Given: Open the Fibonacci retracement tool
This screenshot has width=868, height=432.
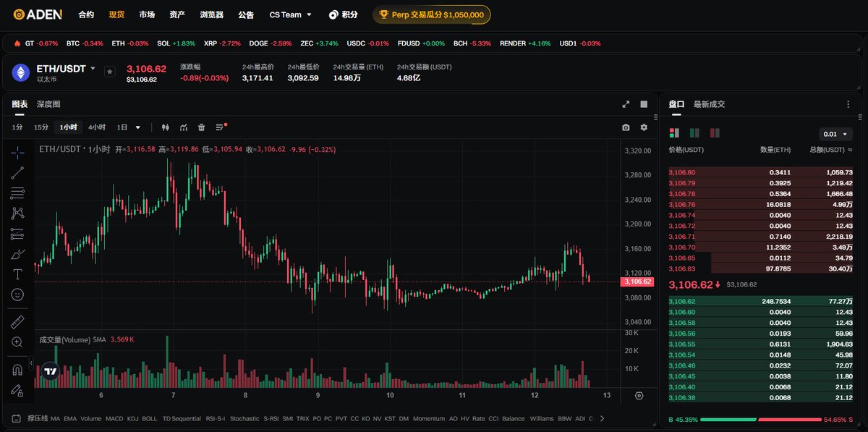Looking at the screenshot, I should (17, 193).
